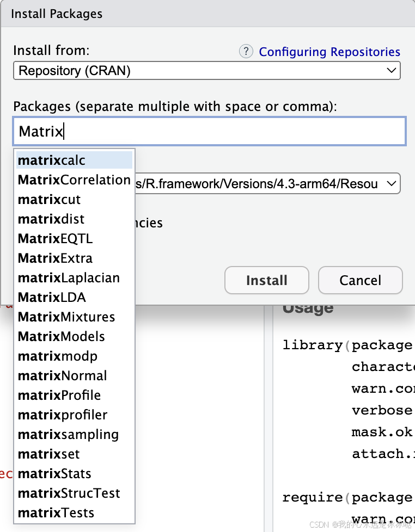Select matrixdist from the suggestions

pyautogui.click(x=75, y=219)
